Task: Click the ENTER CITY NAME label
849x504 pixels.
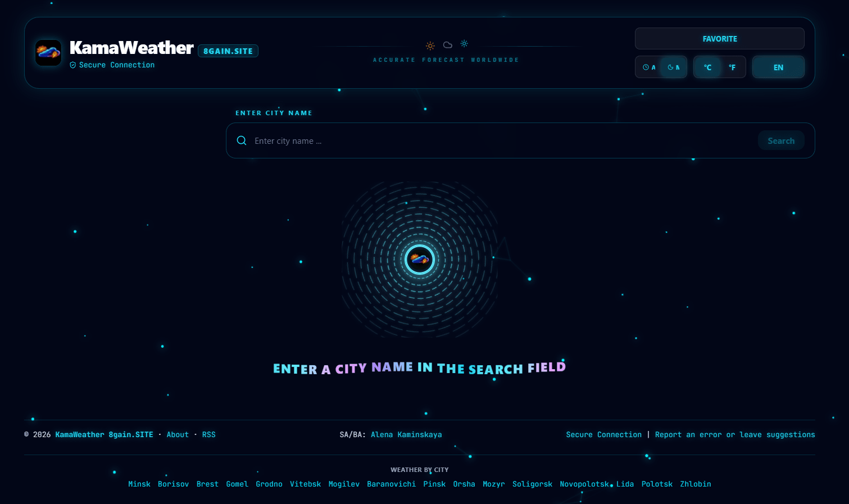Action: pyautogui.click(x=274, y=113)
